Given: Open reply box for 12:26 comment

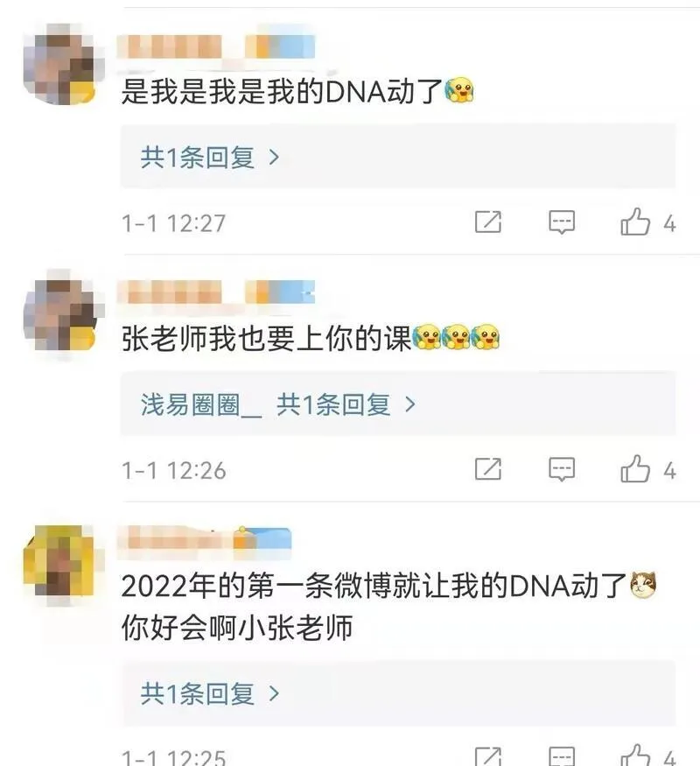Looking at the screenshot, I should tap(562, 469).
